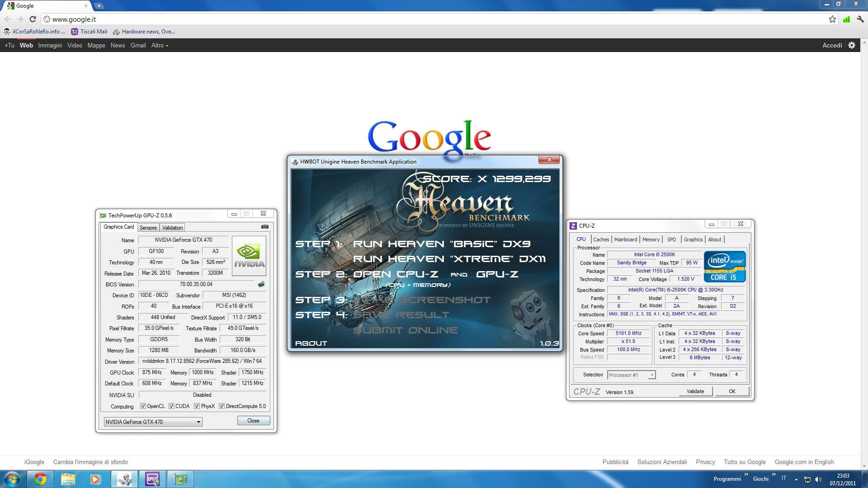
Task: Open the CPU-Z Mainboard tab
Action: 625,239
